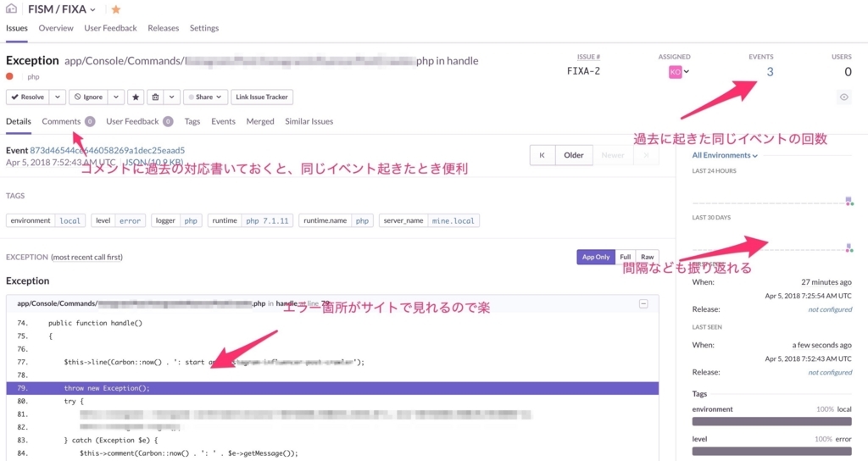This screenshot has height=461, width=868.
Task: Click the Resolve button
Action: click(x=28, y=97)
